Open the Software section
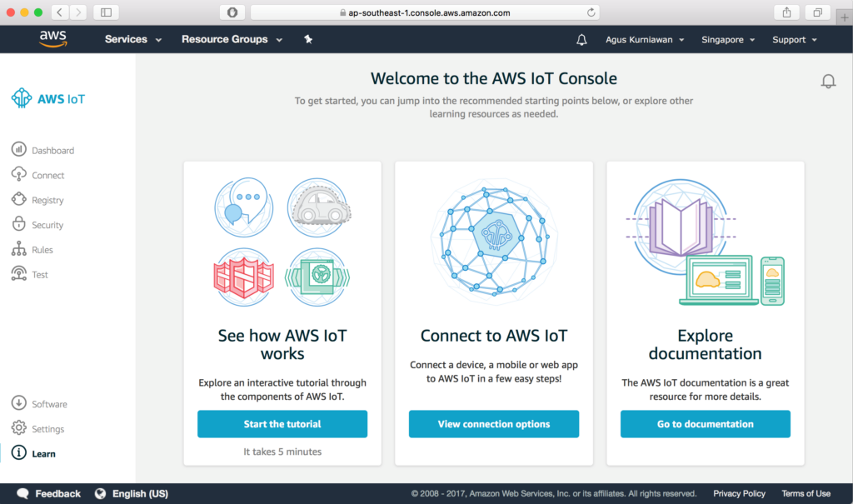 [x=48, y=403]
